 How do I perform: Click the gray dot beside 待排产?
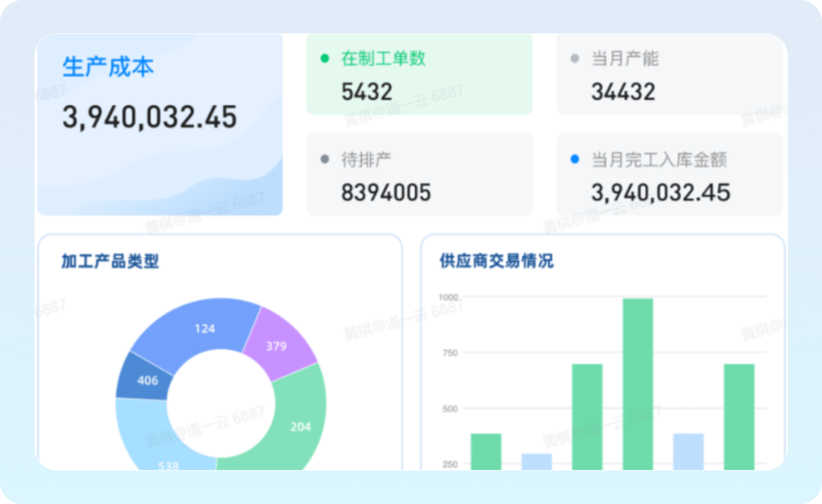[324, 159]
